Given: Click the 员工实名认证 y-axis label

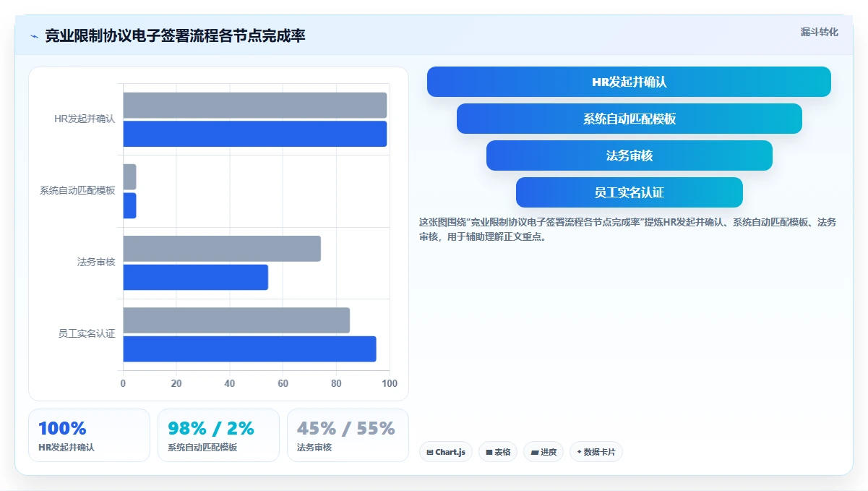Looking at the screenshot, I should click(87, 334).
